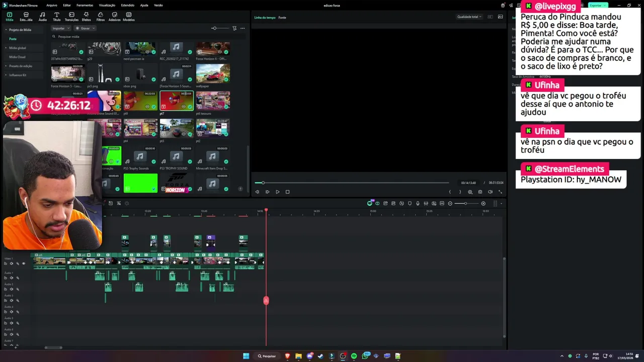Image resolution: width=644 pixels, height=362 pixels.
Task: Open the Transições tab
Action: (x=71, y=17)
